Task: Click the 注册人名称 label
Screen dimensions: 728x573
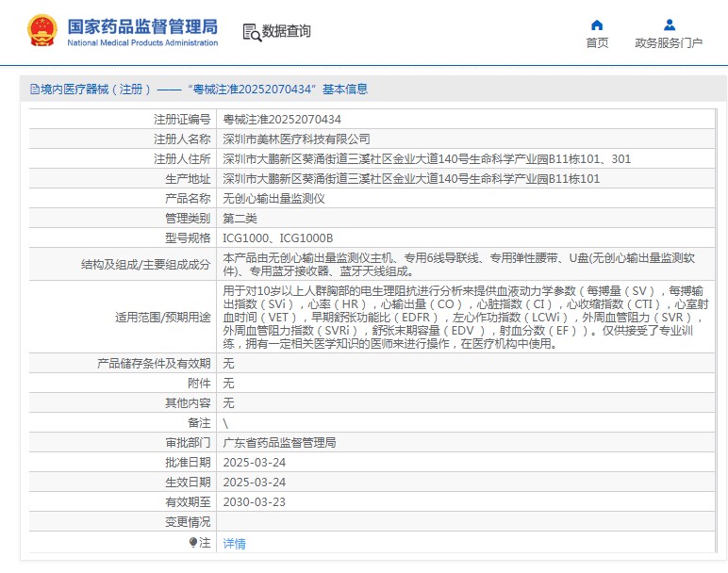Action: 182,139
